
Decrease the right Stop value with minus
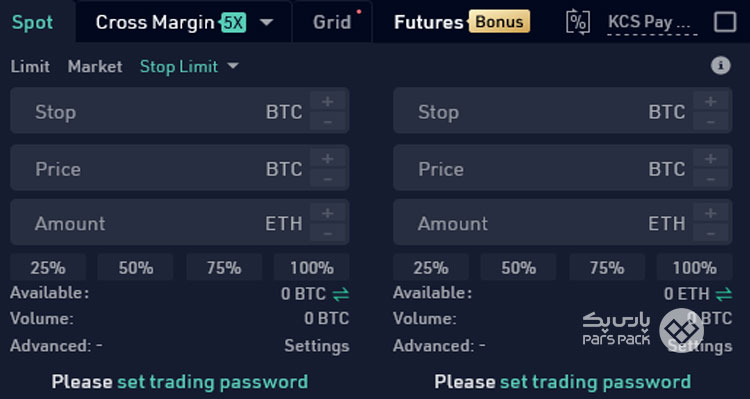710,122
